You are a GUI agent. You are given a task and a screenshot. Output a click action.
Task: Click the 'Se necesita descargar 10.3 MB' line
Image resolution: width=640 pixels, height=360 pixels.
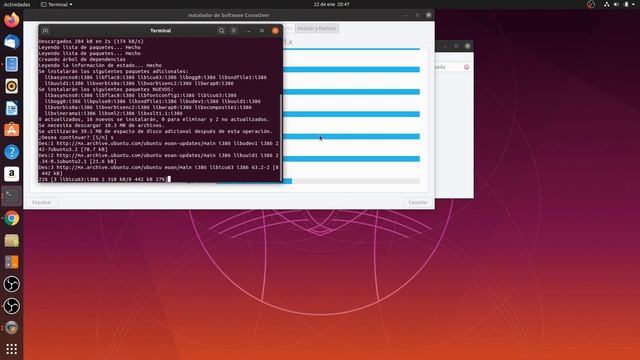(101, 125)
